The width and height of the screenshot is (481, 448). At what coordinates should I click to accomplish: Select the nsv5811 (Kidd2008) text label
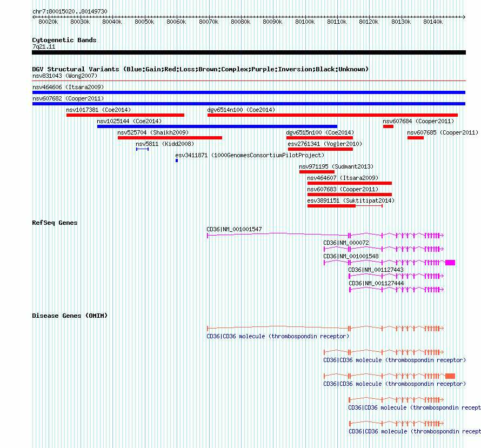[165, 144]
